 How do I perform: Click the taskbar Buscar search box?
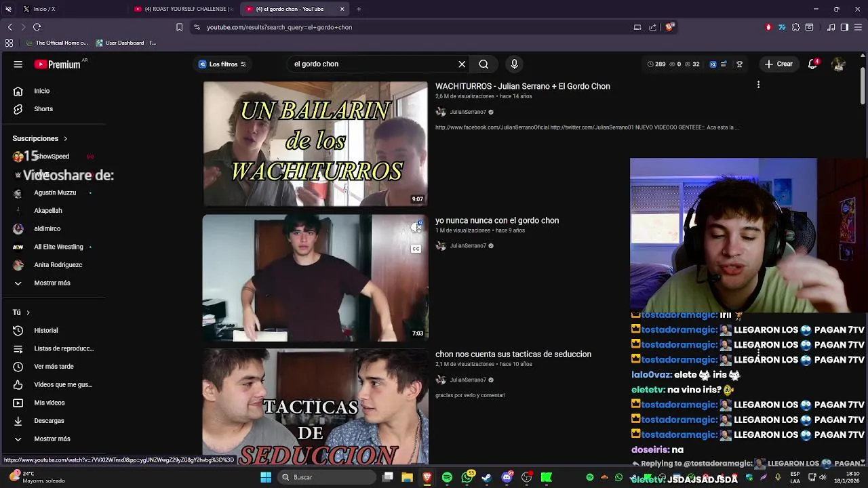(x=328, y=477)
